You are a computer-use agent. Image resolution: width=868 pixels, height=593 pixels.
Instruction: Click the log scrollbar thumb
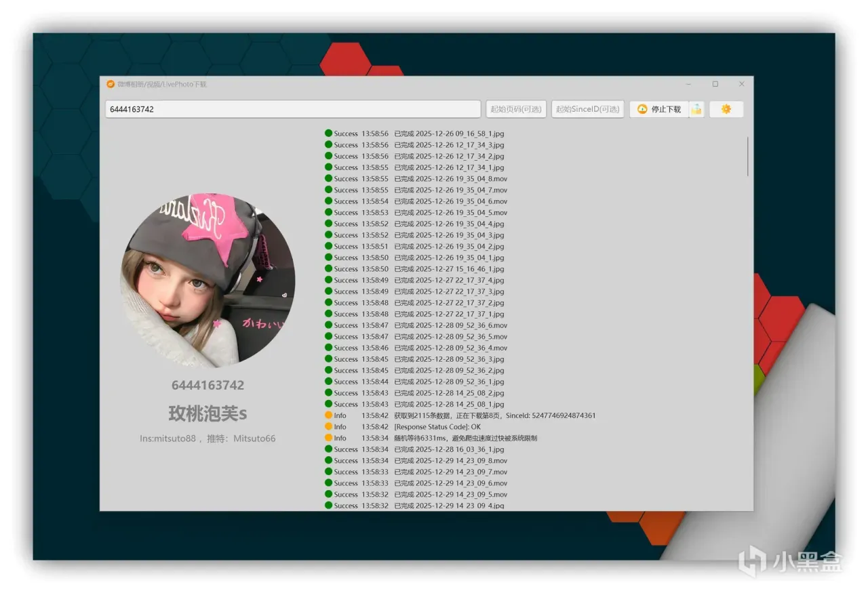748,157
